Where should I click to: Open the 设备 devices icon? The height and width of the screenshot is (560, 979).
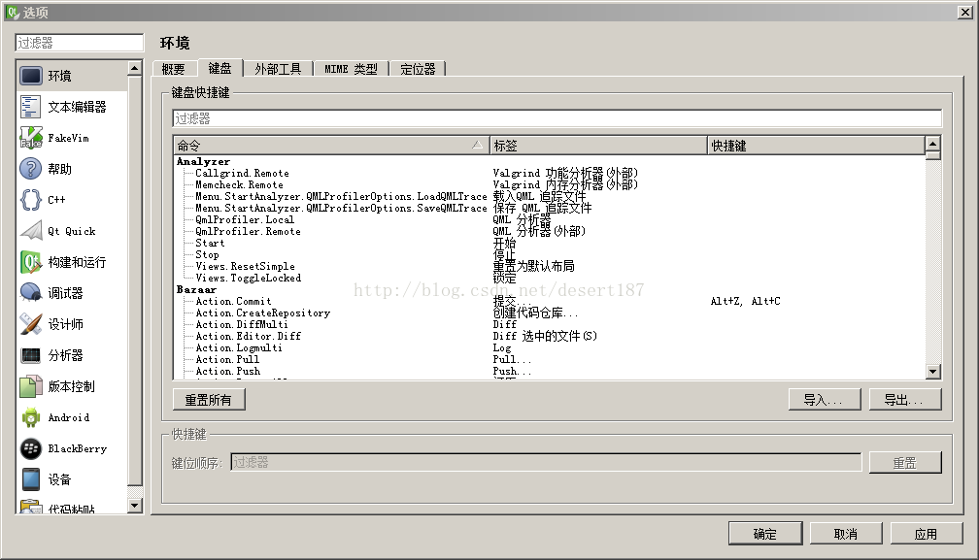(x=31, y=479)
